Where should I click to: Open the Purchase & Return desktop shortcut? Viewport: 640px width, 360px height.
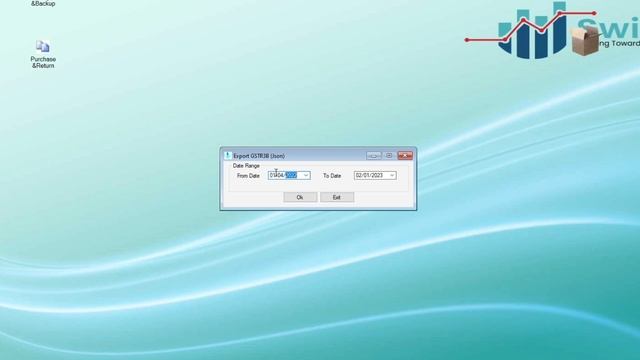pos(43,55)
